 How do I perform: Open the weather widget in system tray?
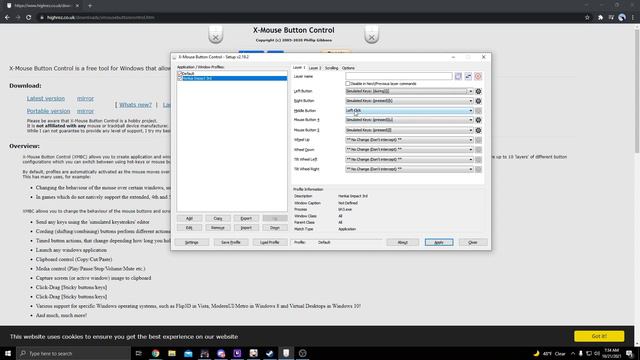pyautogui.click(x=550, y=353)
